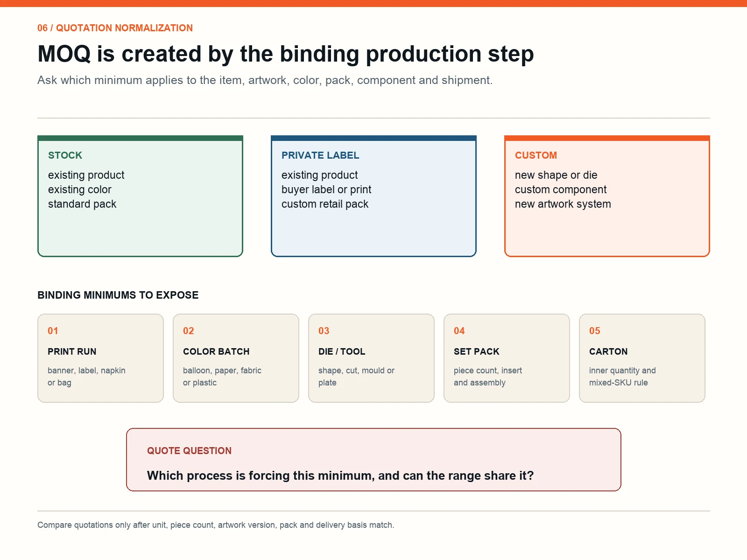Select the 04 SET PACK card
This screenshot has width=747, height=560.
pyautogui.click(x=507, y=358)
